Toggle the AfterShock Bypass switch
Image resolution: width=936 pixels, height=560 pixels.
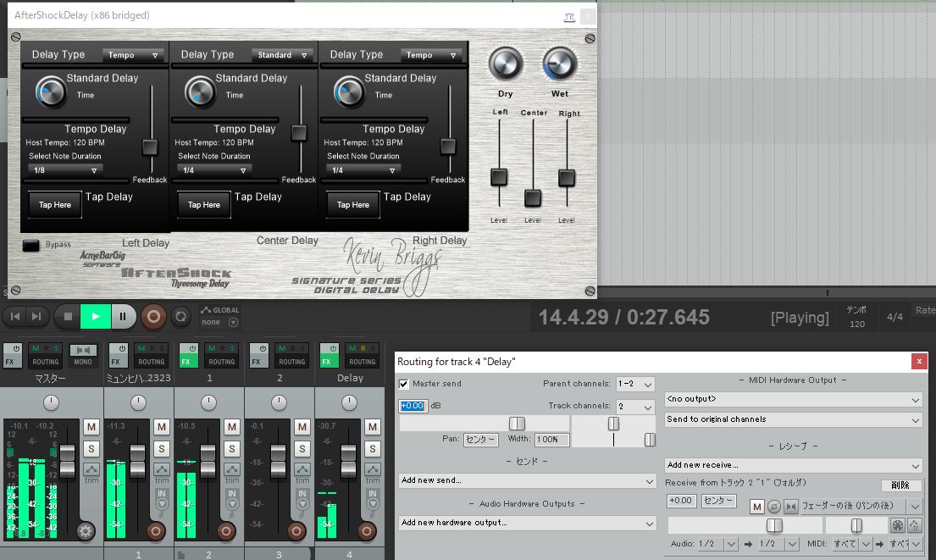30,245
